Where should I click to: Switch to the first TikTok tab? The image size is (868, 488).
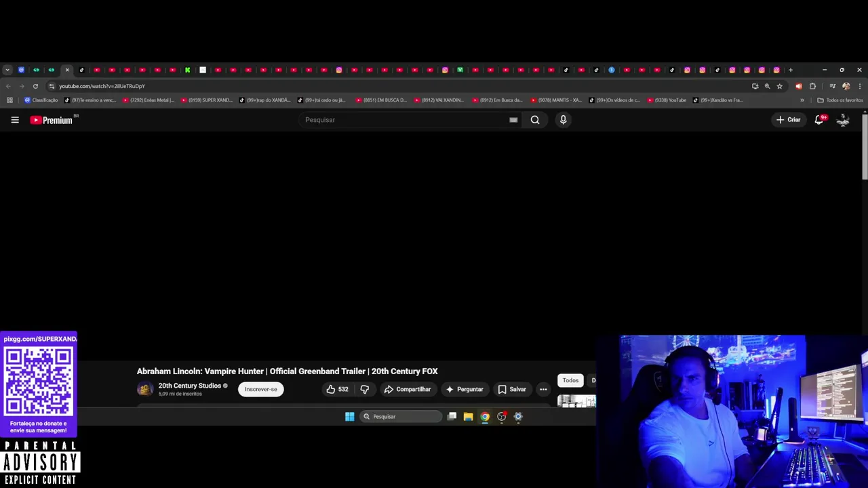pyautogui.click(x=82, y=70)
